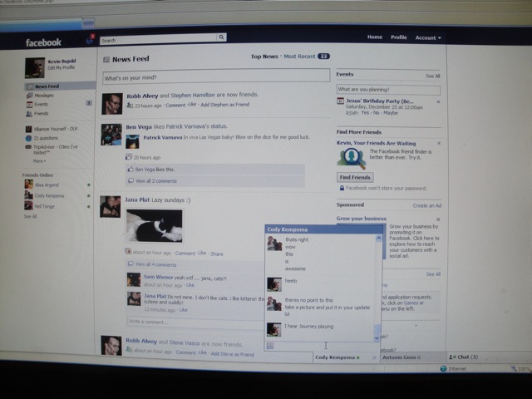Screen dimensions: 532x399
Task: Open Events icon in left sidebar
Action: tap(30, 105)
